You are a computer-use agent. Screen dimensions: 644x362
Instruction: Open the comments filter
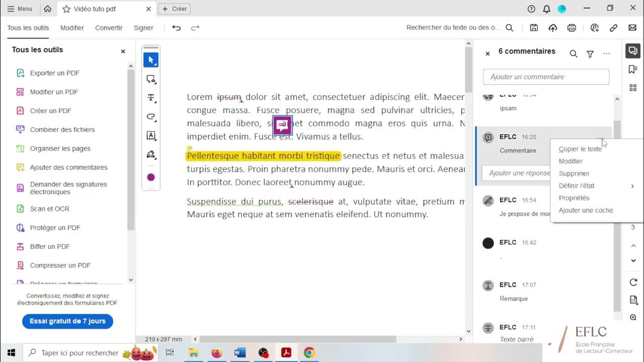coord(590,54)
